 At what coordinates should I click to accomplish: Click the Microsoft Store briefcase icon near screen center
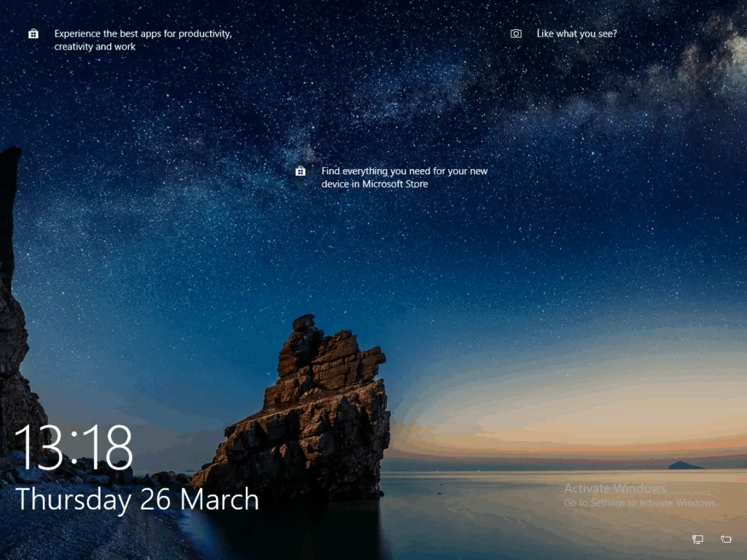(x=301, y=171)
